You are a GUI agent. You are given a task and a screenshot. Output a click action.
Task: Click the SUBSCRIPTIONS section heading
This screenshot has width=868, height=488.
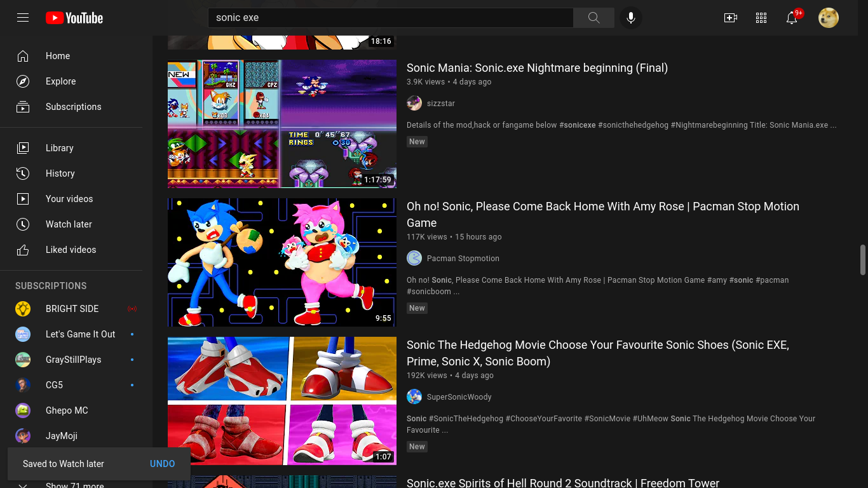pyautogui.click(x=51, y=286)
